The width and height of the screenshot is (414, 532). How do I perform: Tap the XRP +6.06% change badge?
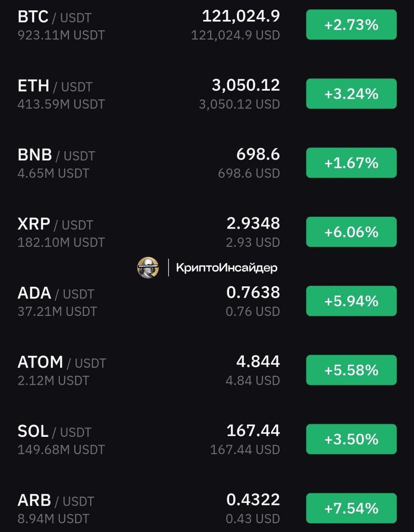coord(351,232)
